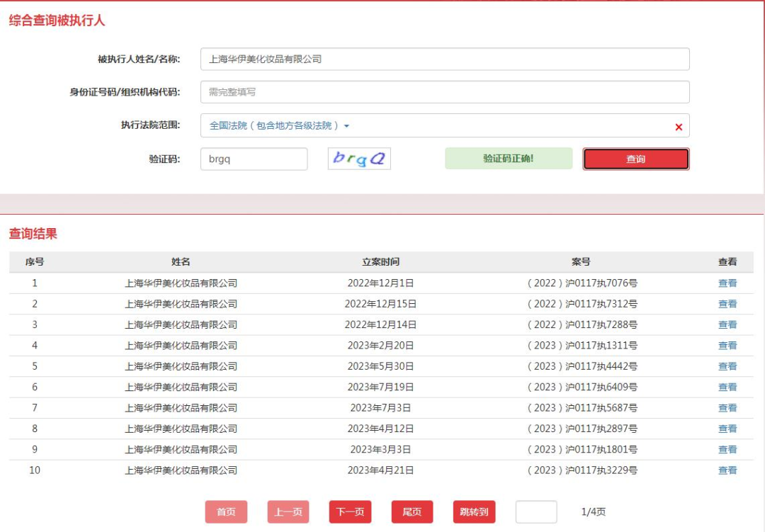Click the 上一页 previous page button
This screenshot has width=765, height=532.
[x=288, y=512]
